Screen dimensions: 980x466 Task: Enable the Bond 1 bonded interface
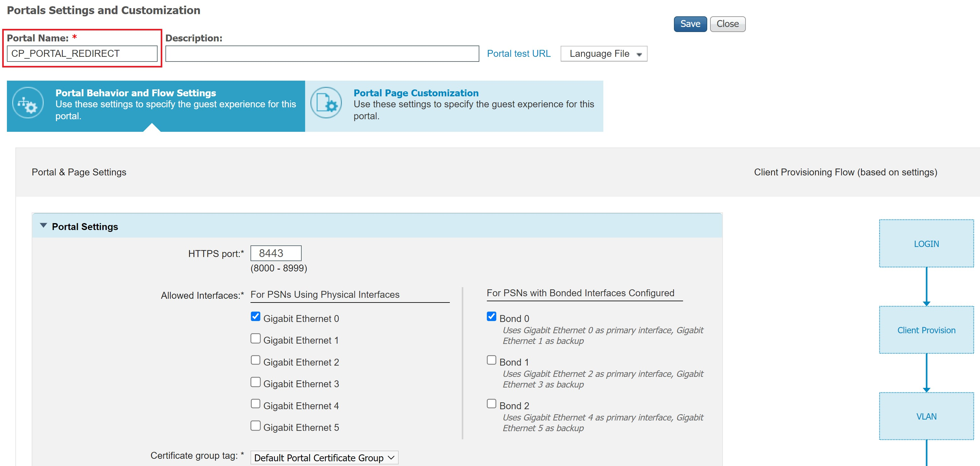tap(491, 360)
